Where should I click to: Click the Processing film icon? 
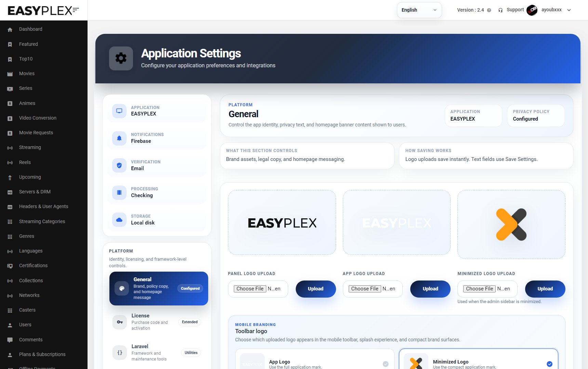[x=119, y=192]
